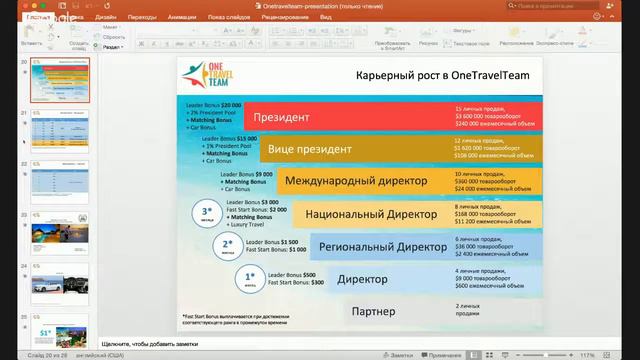Insert a Текстовое поле text box
The height and width of the screenshot is (360, 640).
click(467, 43)
